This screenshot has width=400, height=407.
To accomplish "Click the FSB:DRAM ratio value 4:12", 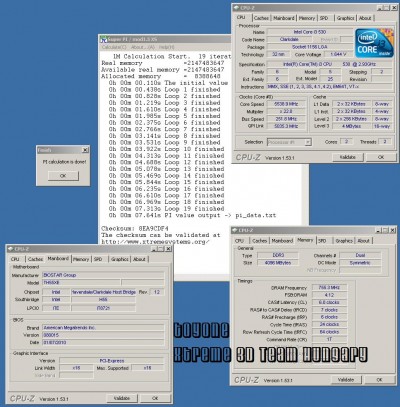I will [329, 295].
